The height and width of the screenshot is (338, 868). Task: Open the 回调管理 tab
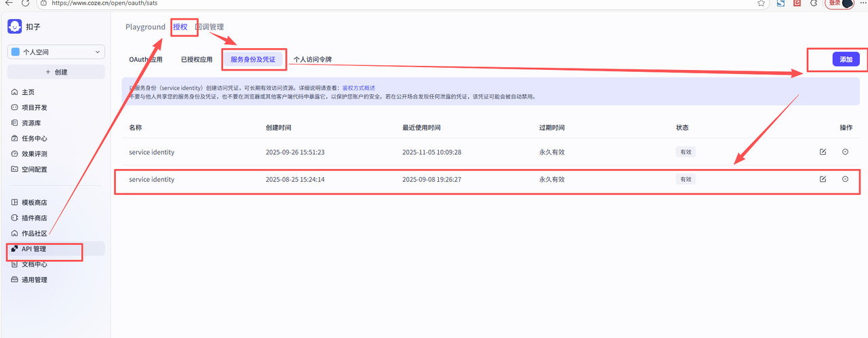(x=210, y=27)
